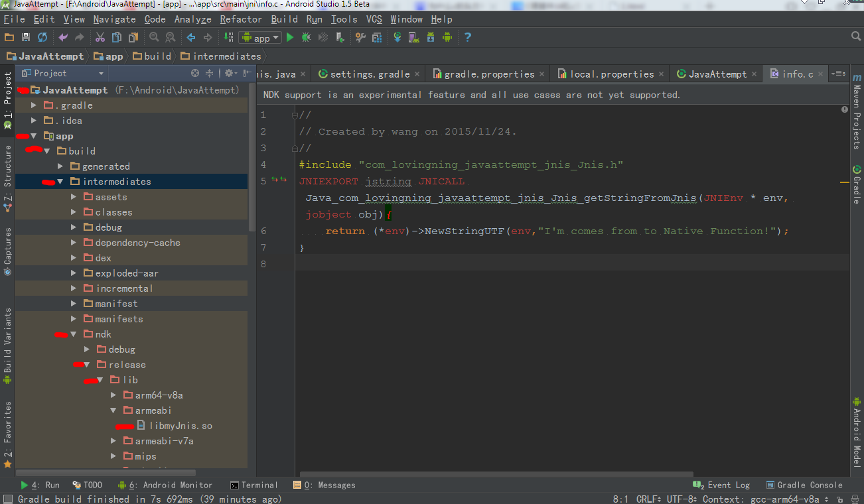Screen dimensions: 864x504
Task: Click the Copy icon in toolbar
Action: [117, 38]
